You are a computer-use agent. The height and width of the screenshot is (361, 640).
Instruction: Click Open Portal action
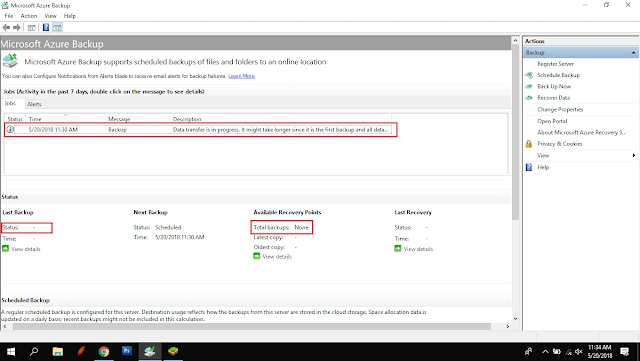click(x=552, y=121)
